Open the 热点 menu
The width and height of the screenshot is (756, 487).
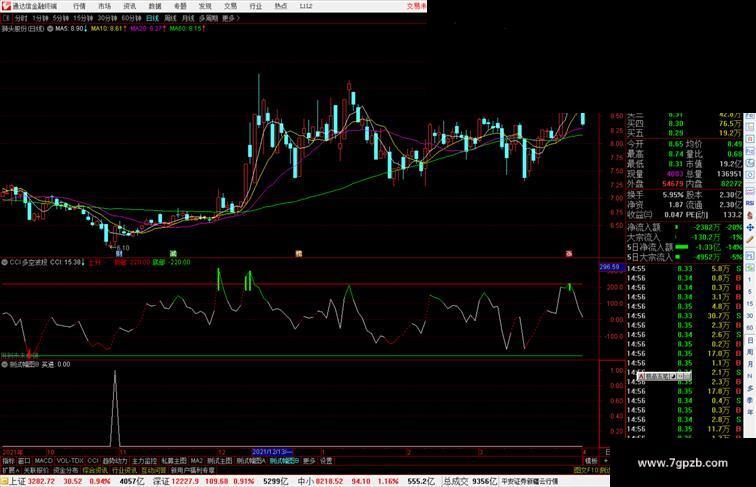281,6
